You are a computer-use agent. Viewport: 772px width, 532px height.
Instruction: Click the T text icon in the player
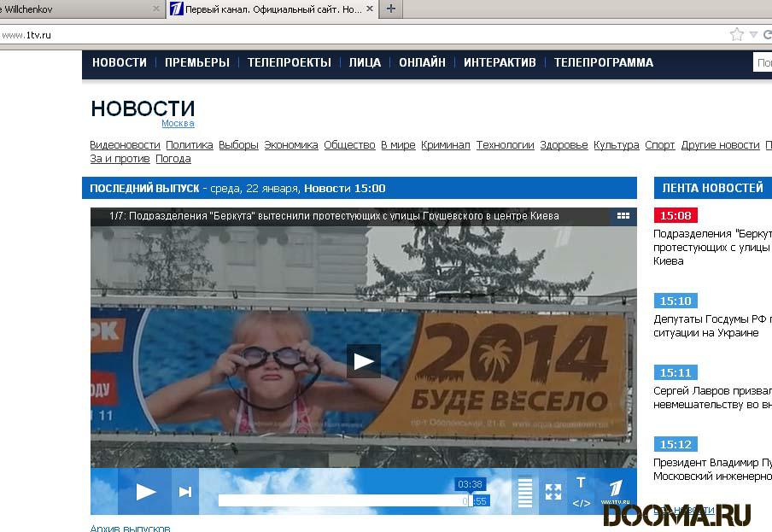[x=582, y=482]
